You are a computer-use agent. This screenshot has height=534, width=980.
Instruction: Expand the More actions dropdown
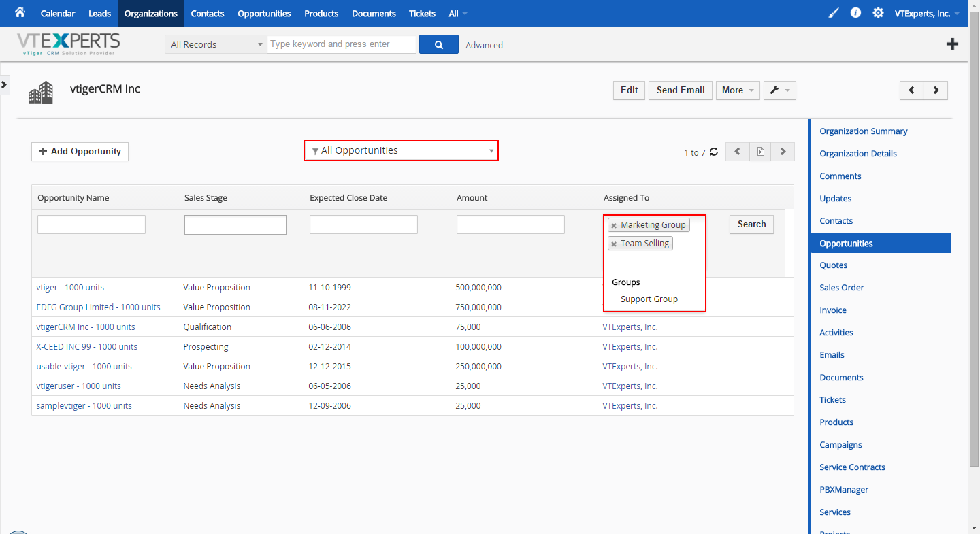738,90
